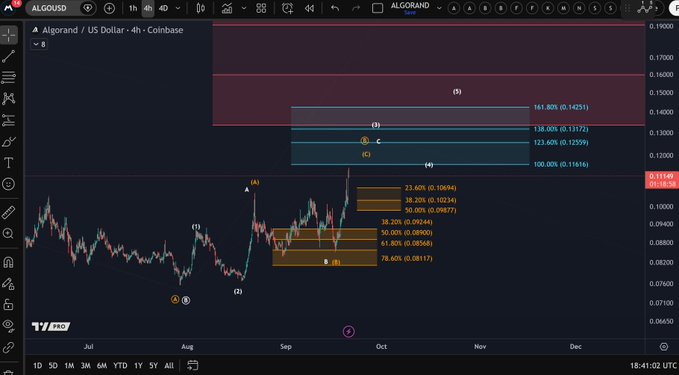The height and width of the screenshot is (375, 679).
Task: Open chart settings gear on the time axis
Action: (x=663, y=346)
